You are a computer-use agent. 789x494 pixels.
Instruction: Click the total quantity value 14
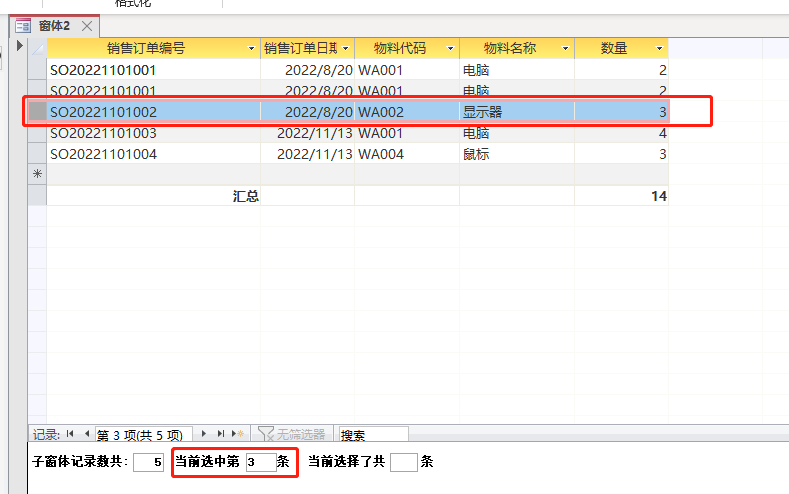[x=659, y=196]
